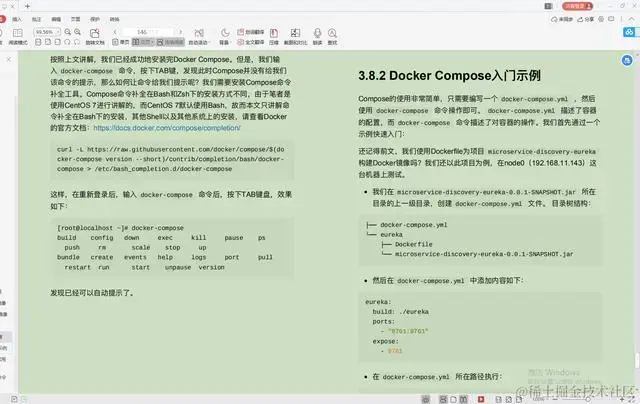640x404 pixels.
Task: Click the blue floating assistant circle icon
Action: [627, 60]
